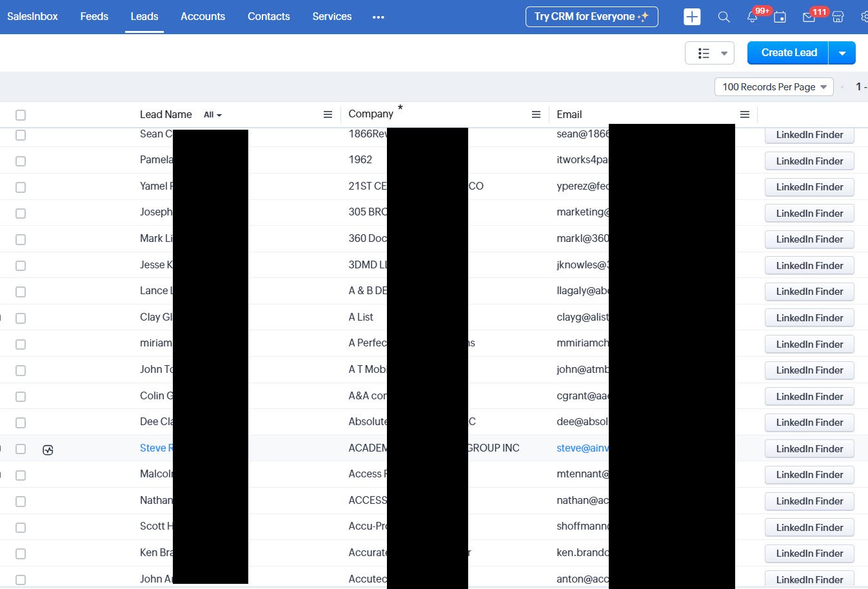Tick the checkbox for Lance row
The height and width of the screenshot is (589, 868).
(x=21, y=292)
